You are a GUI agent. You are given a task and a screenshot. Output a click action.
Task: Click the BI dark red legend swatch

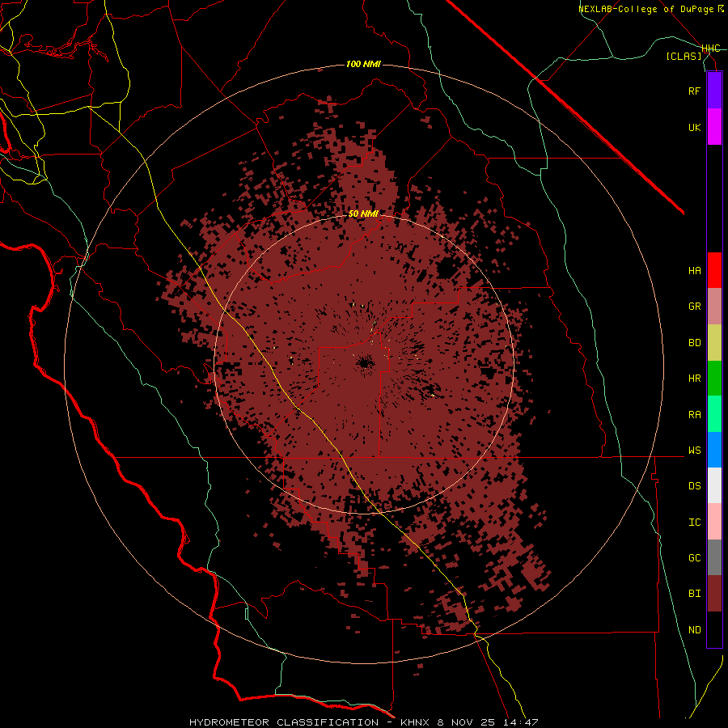click(714, 594)
